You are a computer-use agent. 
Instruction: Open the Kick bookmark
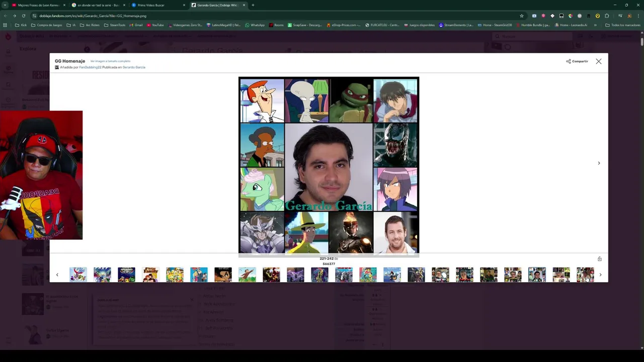21,25
